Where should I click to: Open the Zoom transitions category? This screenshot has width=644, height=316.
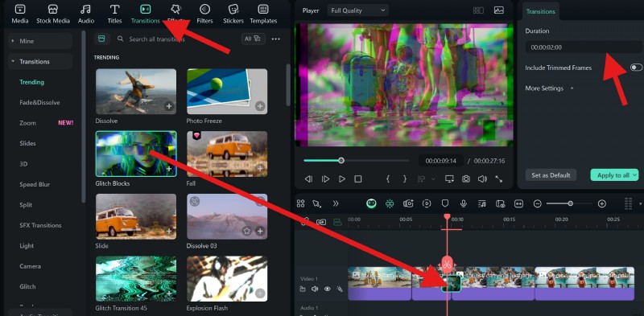click(28, 123)
